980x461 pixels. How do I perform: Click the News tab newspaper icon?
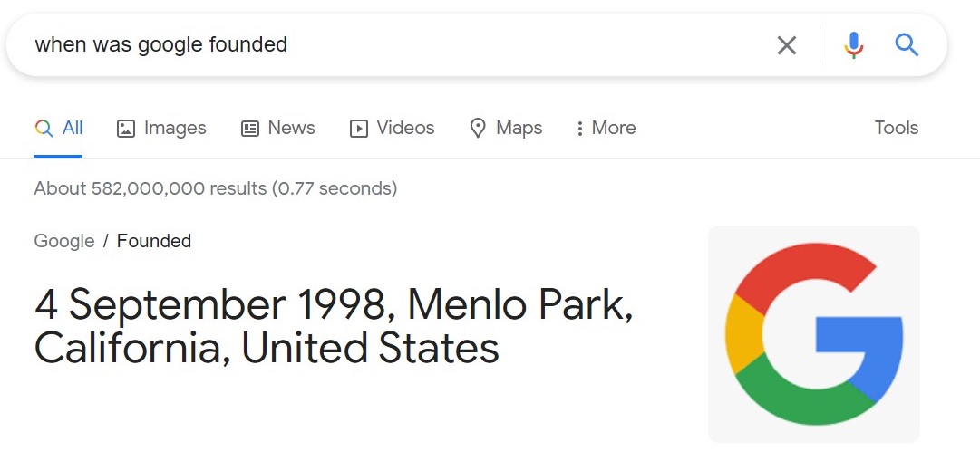[x=250, y=129]
